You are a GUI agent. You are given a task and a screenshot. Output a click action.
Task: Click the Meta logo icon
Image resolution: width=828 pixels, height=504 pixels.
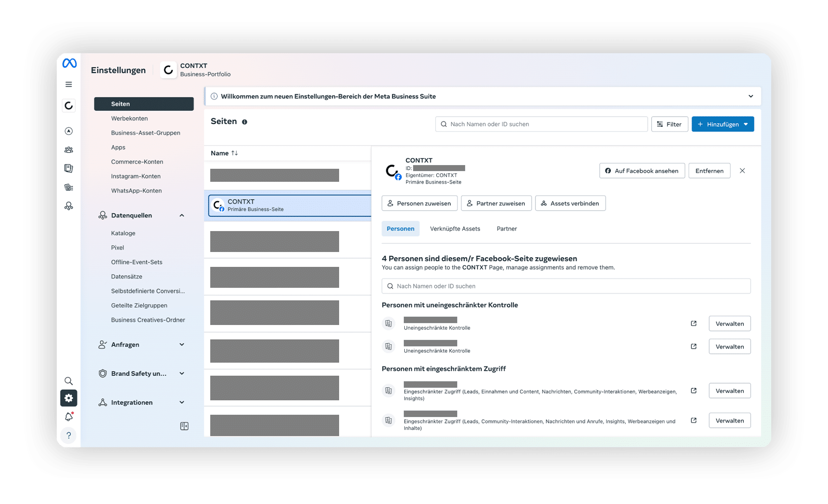click(69, 63)
